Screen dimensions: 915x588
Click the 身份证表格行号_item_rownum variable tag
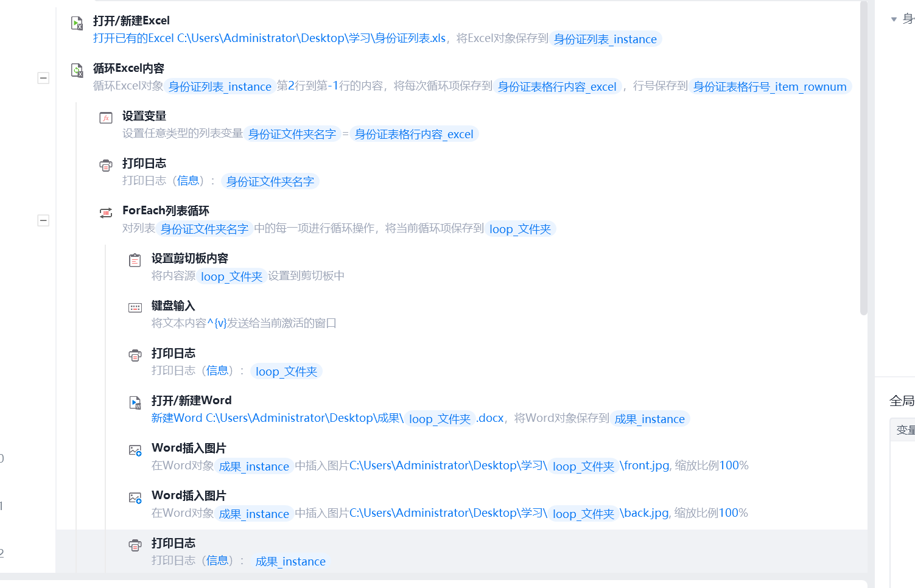point(770,86)
